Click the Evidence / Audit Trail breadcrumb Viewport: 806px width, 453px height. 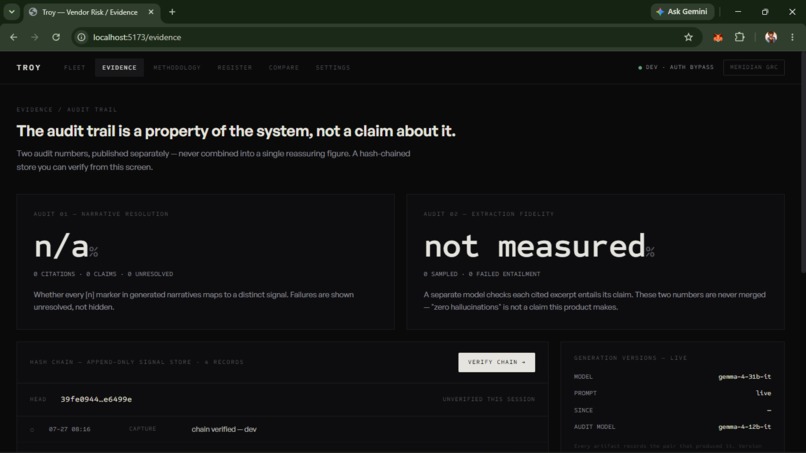pos(67,110)
